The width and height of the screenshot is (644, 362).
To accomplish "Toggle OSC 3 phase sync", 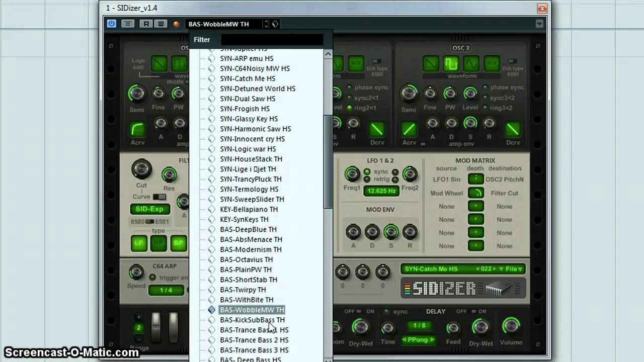I will click(485, 87).
